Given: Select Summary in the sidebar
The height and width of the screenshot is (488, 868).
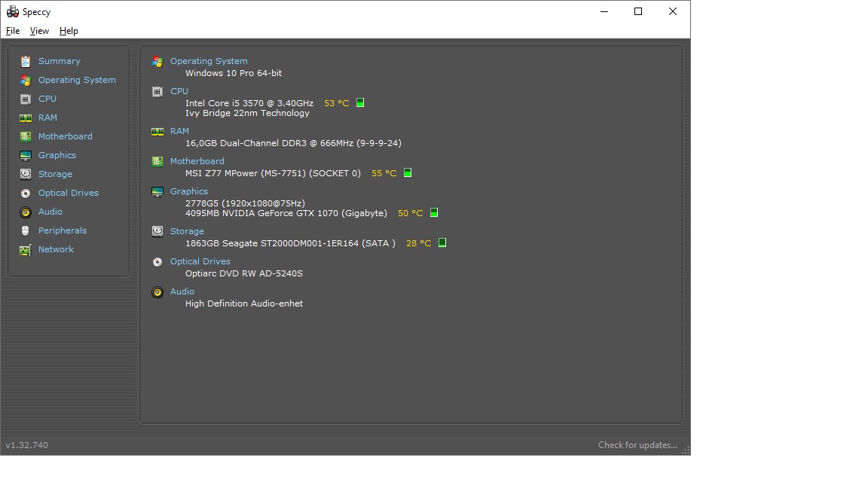Looking at the screenshot, I should coord(60,61).
